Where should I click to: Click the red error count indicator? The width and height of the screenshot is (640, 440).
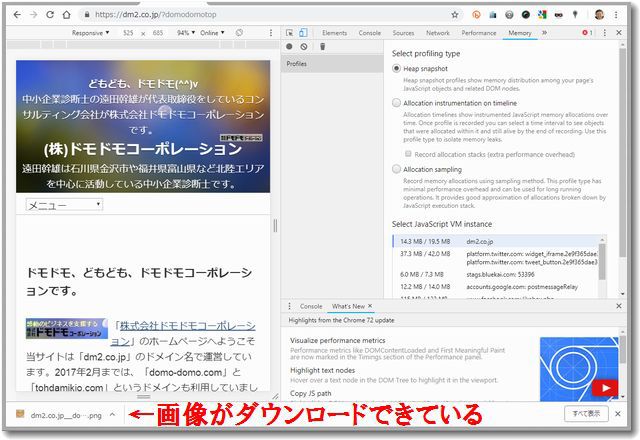587,33
